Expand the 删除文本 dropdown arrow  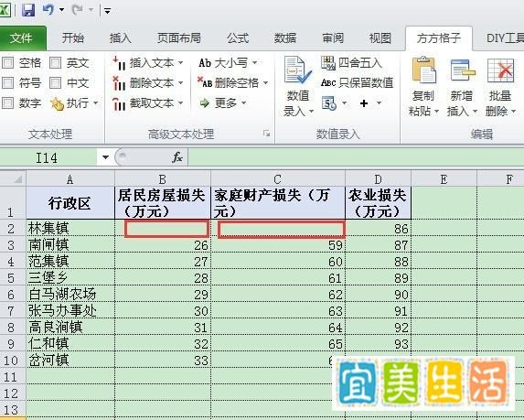pos(180,82)
